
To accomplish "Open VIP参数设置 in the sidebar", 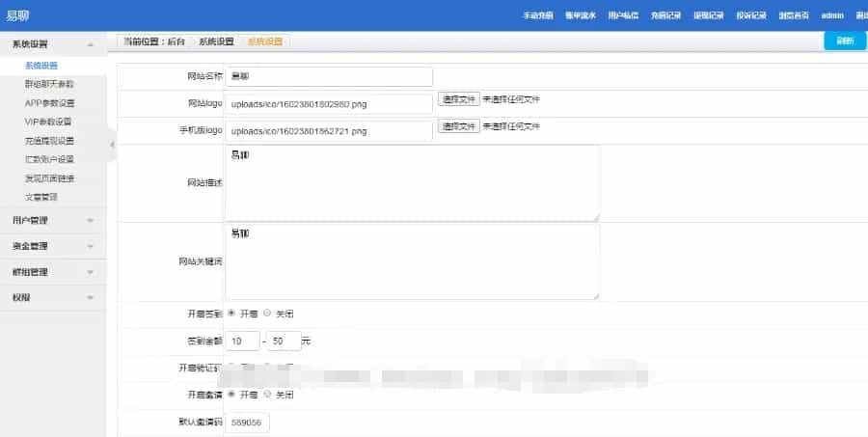I will click(48, 122).
